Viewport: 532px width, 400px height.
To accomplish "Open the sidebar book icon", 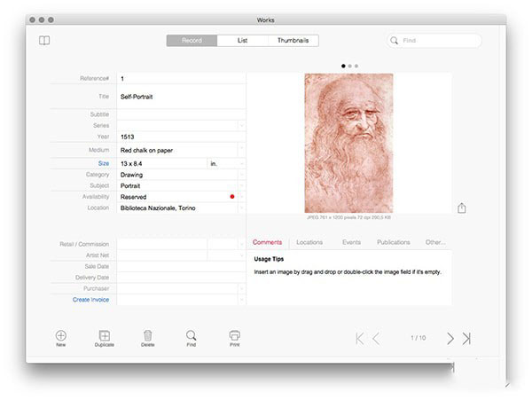I will pyautogui.click(x=44, y=41).
